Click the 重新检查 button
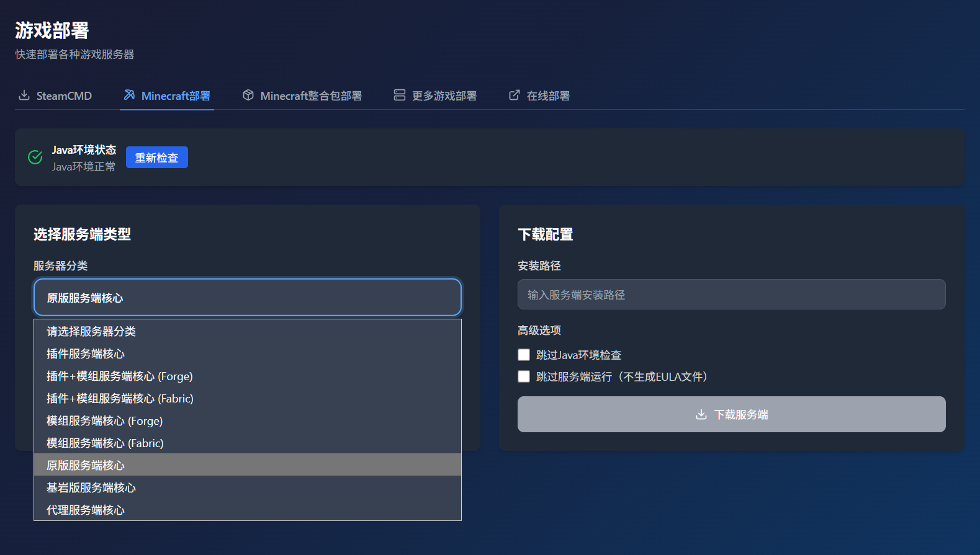This screenshot has width=980, height=555. pos(157,158)
